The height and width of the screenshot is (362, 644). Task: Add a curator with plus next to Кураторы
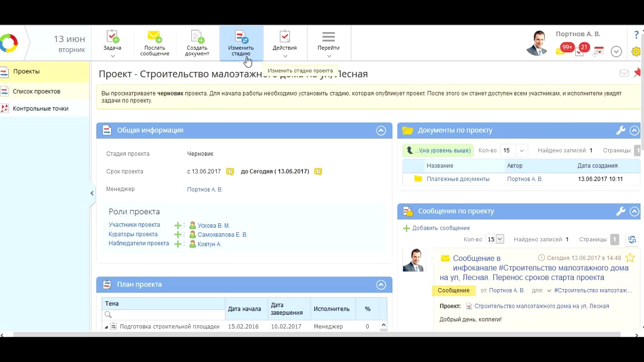coord(178,235)
